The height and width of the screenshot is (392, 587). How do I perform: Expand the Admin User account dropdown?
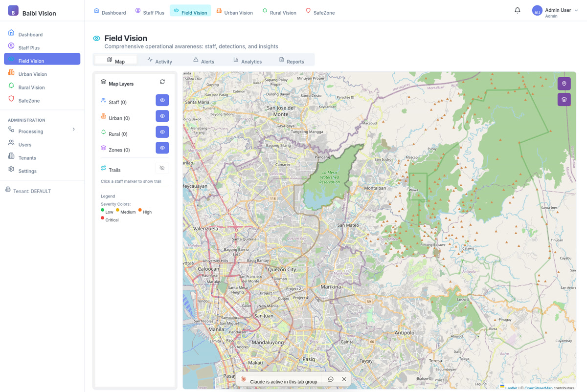[576, 10]
